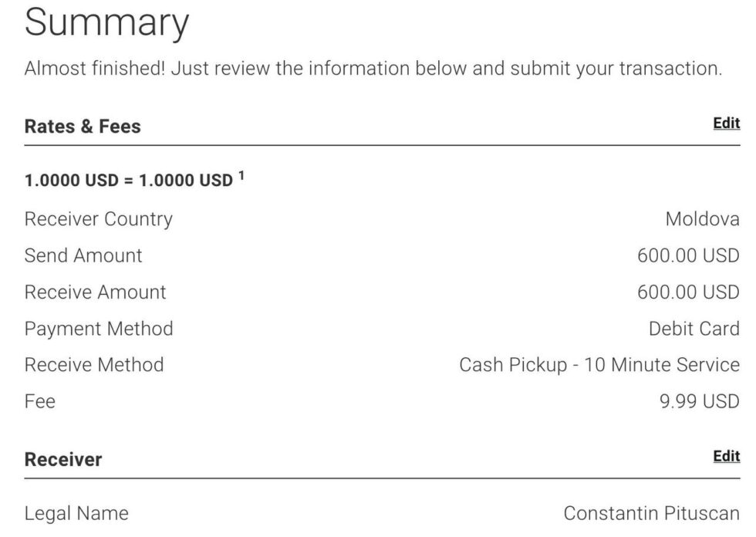
Task: Click the Constantin Pituscan receiver name
Action: [x=651, y=513]
